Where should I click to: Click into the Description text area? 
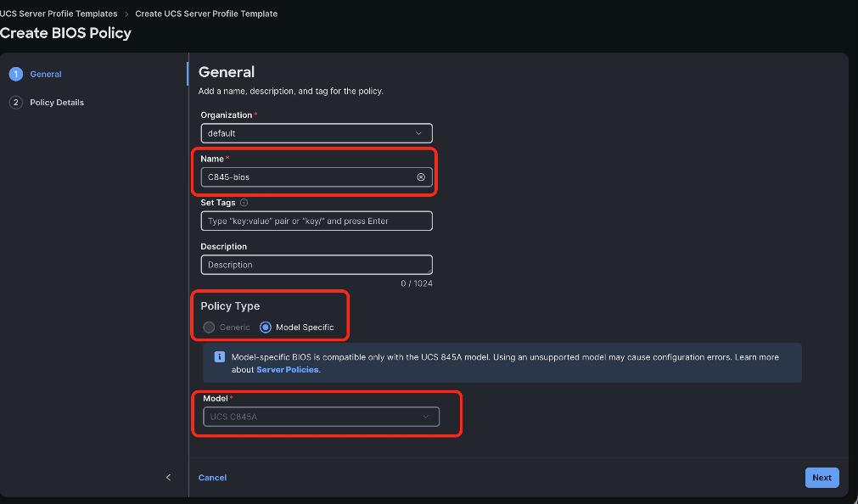pyautogui.click(x=317, y=265)
